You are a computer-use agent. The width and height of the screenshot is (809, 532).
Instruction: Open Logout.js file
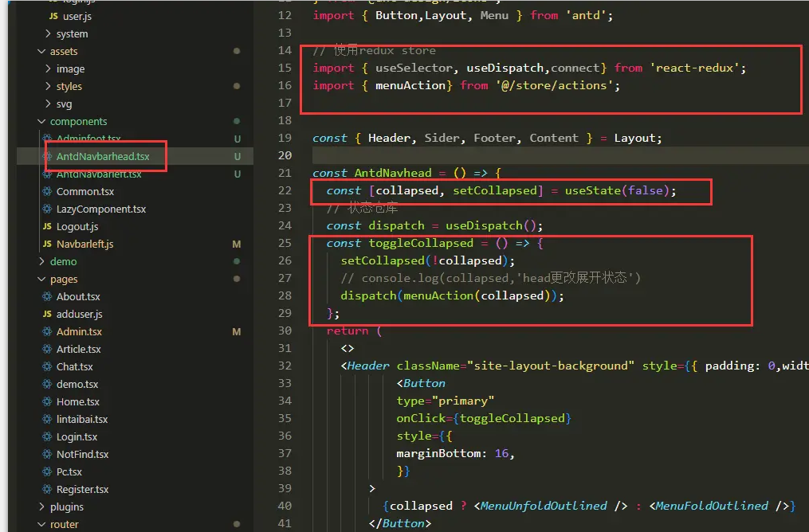click(x=77, y=227)
